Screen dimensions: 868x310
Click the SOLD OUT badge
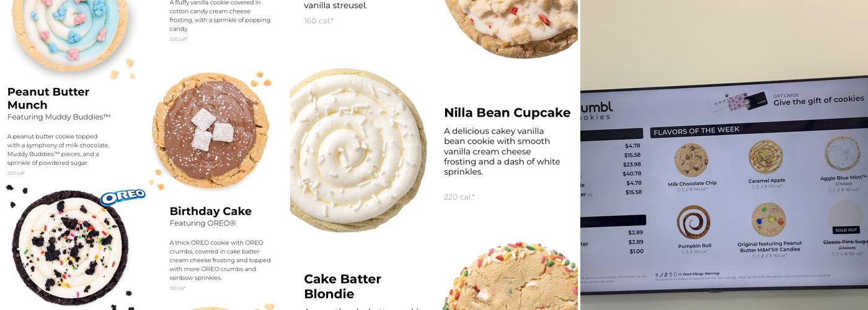846,230
